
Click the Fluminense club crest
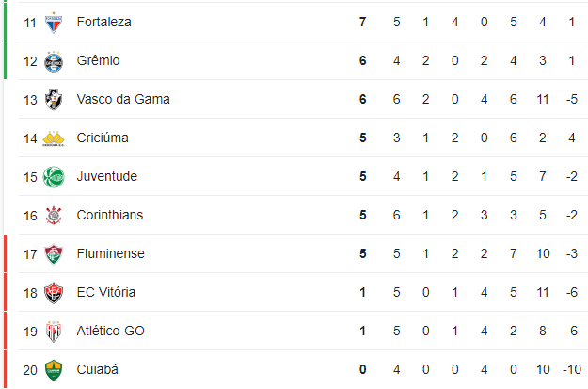pyautogui.click(x=54, y=254)
